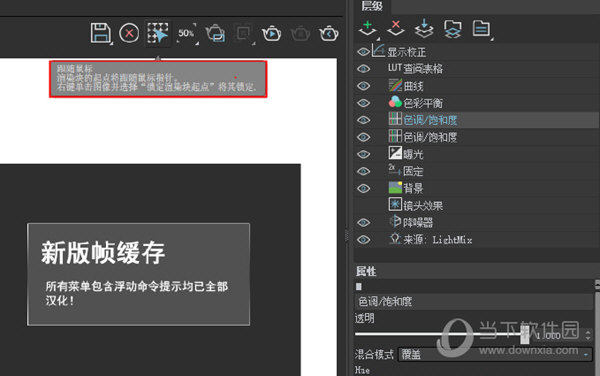Add a new layer with green plus icon

click(368, 29)
